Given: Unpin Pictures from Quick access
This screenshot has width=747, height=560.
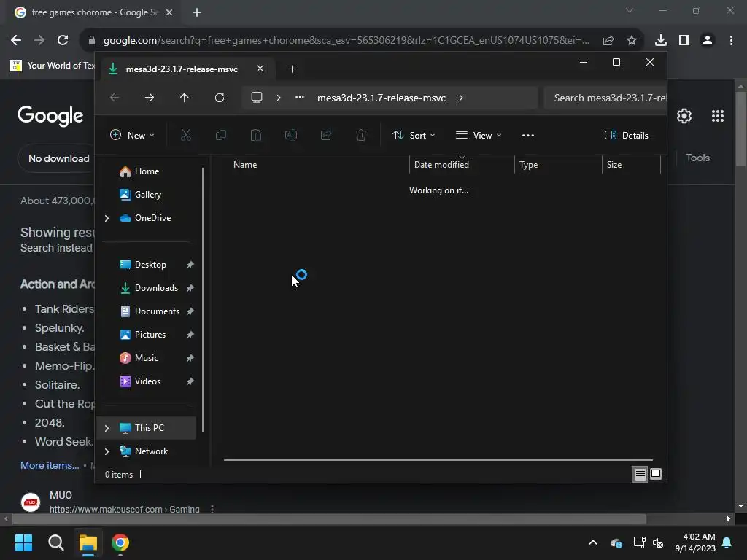Looking at the screenshot, I should click(190, 335).
